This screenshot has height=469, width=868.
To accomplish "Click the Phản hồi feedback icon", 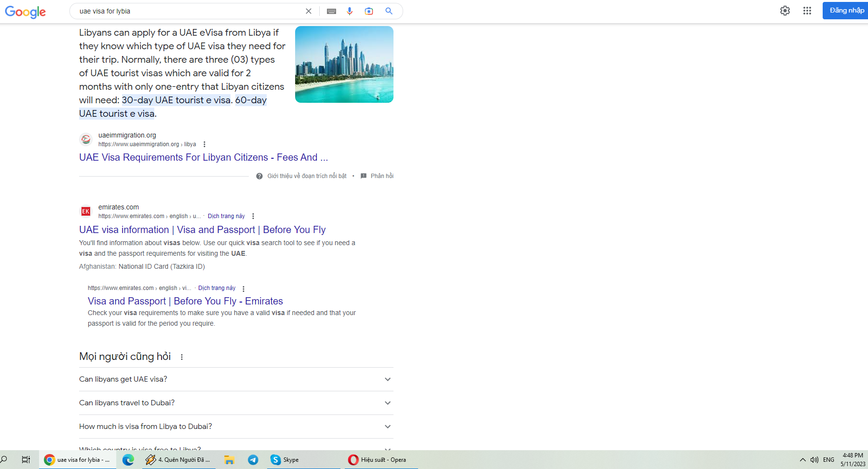I will [x=364, y=176].
